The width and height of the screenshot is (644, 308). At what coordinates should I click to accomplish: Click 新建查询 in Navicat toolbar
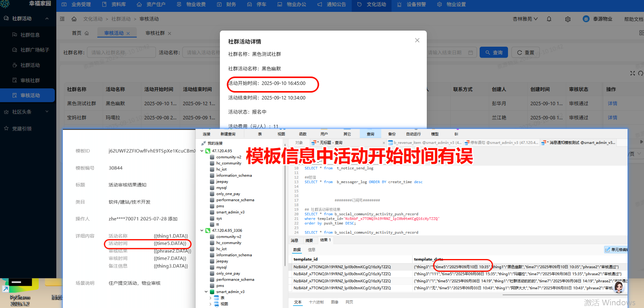pyautogui.click(x=228, y=134)
